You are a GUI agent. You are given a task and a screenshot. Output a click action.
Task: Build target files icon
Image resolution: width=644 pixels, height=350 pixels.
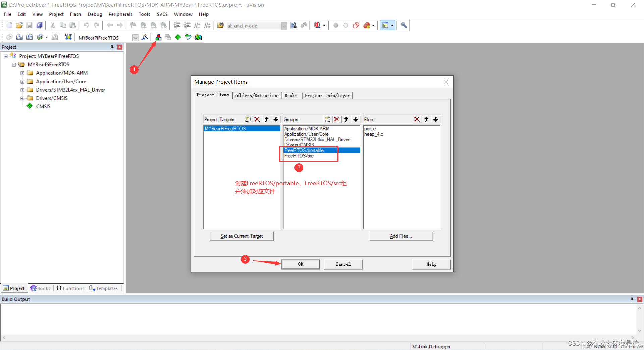tap(19, 37)
